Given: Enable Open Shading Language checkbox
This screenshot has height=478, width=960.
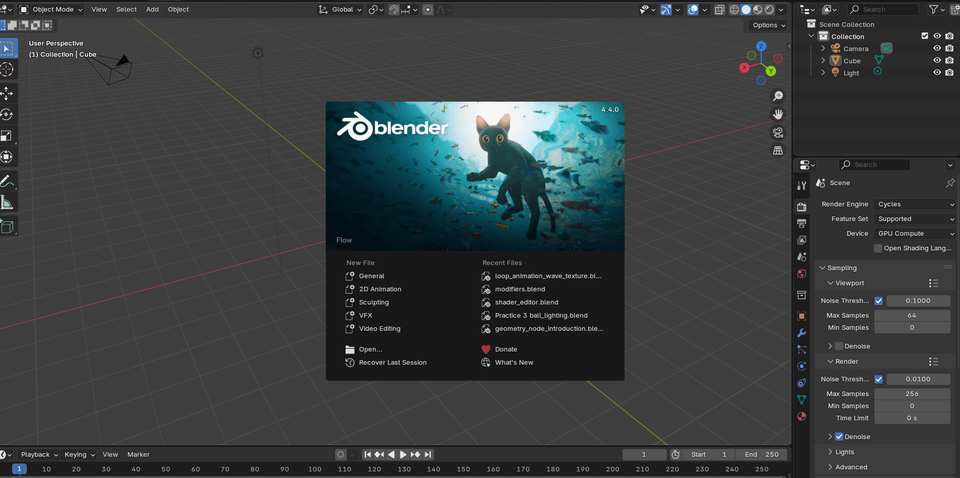Looking at the screenshot, I should pos(878,248).
